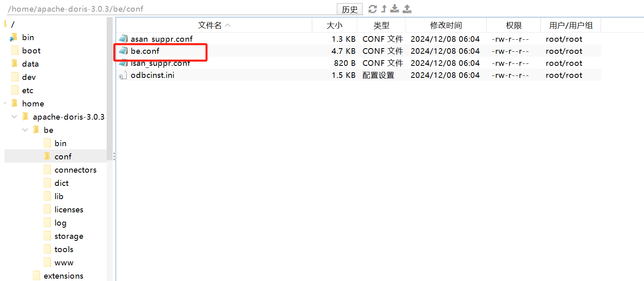Click the refresh directory icon
This screenshot has width=644, height=281.
373,9
